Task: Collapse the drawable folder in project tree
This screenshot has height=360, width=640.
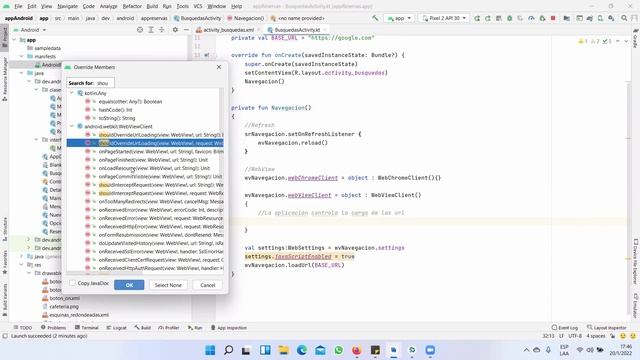Action: tap(29, 273)
